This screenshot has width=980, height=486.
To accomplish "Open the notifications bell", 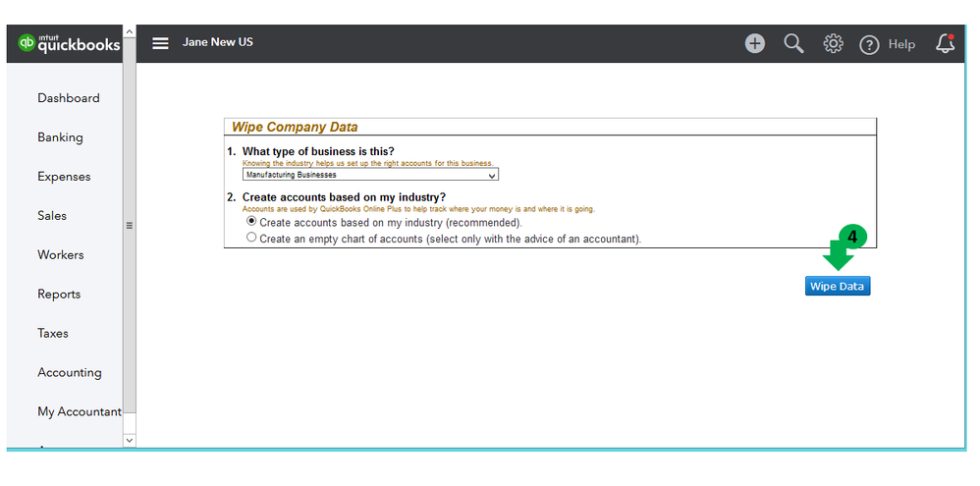I will point(946,43).
